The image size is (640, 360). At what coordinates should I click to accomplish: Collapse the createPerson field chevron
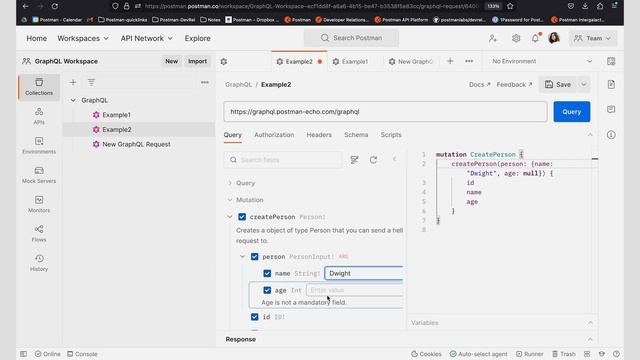[230, 217]
